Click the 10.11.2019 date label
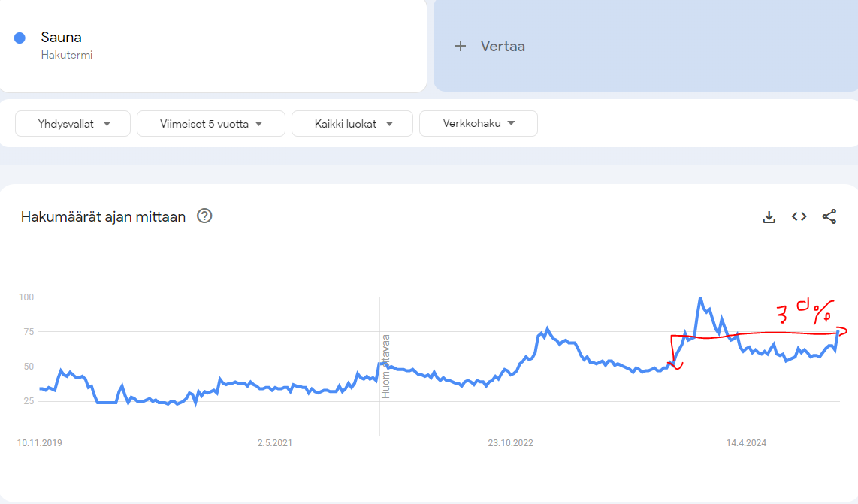858x504 pixels. [40, 443]
